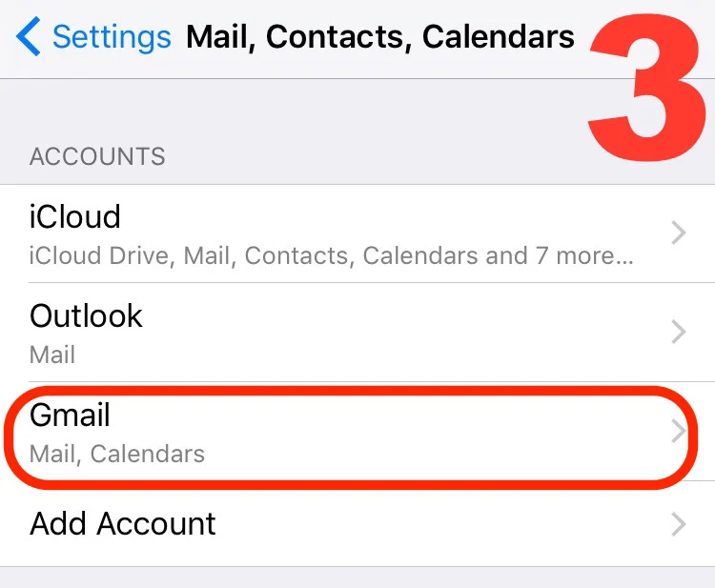Tap the iCloud Drive, Mail, Contacts subtitle
This screenshot has height=588, width=715.
[x=331, y=255]
